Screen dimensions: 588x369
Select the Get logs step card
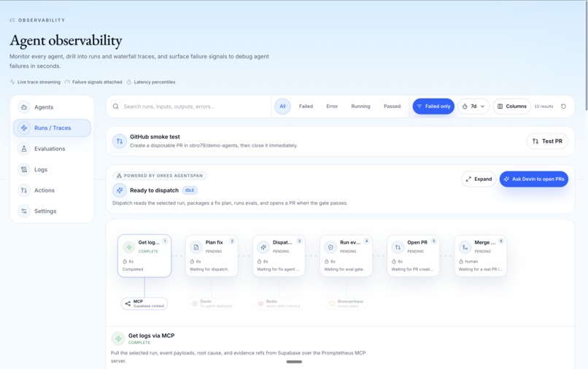(144, 256)
